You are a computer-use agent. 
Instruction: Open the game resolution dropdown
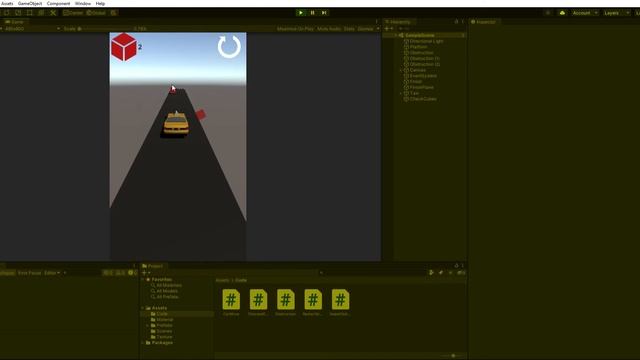click(31, 29)
